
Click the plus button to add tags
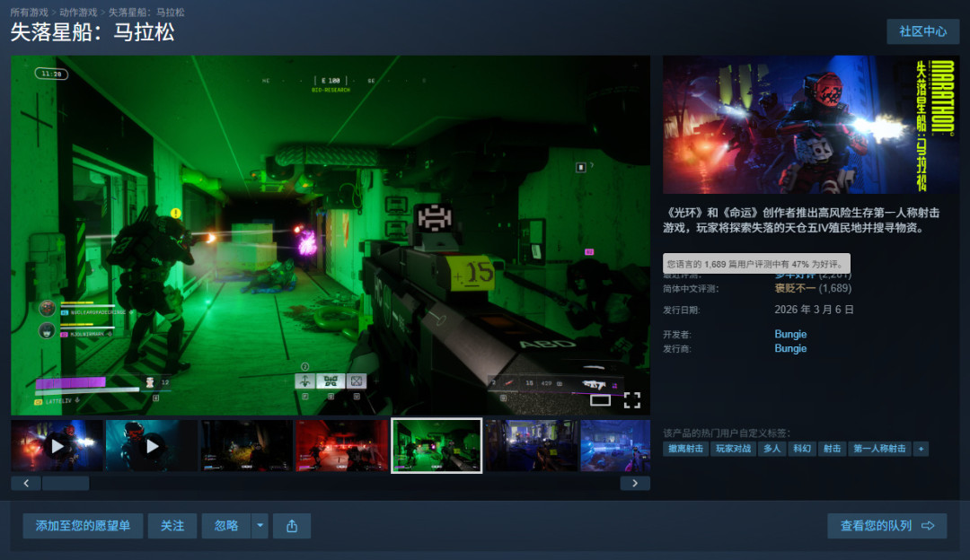point(921,449)
